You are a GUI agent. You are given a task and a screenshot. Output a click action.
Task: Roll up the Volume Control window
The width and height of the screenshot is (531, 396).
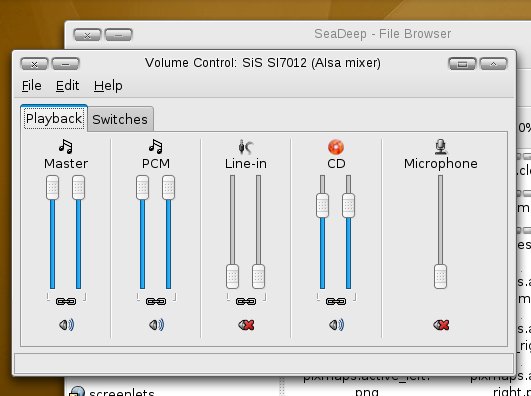coord(493,63)
